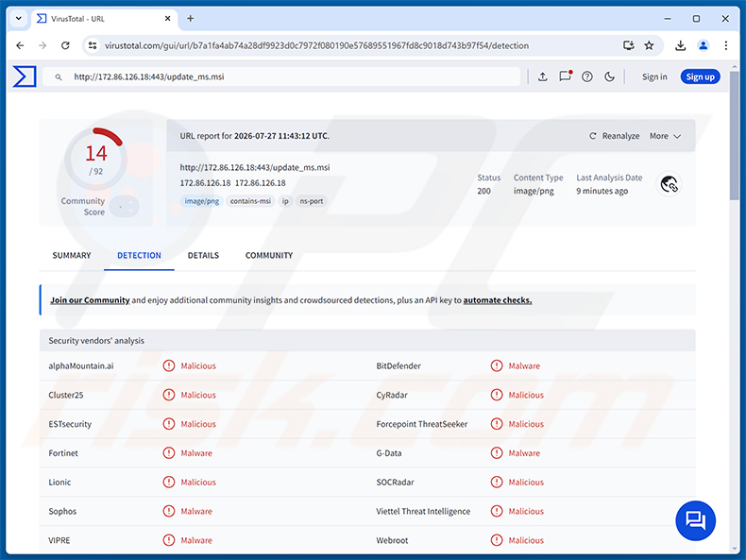Click the alphaMountain.ai malicious alert icon
Screen dimensions: 746x560
(169, 365)
